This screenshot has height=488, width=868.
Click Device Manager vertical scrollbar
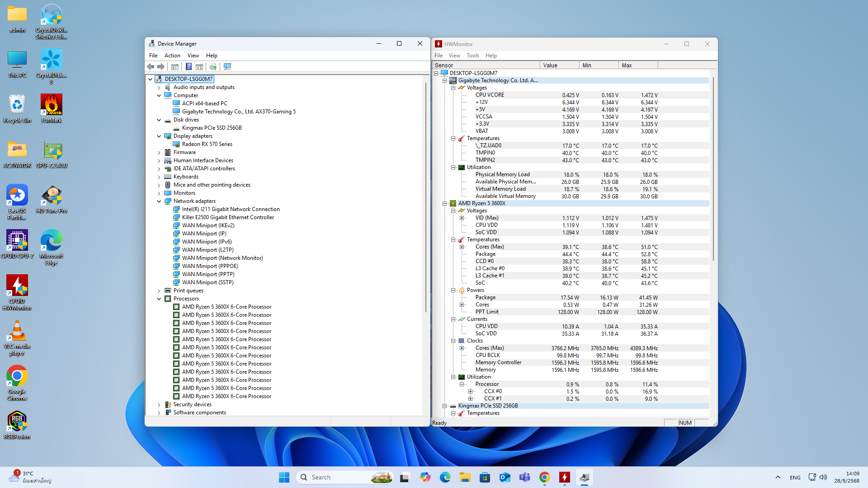(x=425, y=197)
